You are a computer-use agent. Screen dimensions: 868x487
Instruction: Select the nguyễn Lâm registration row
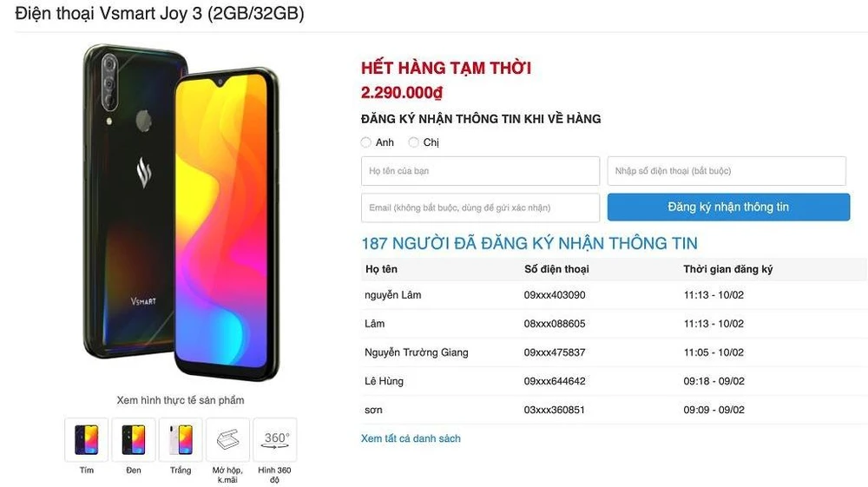pos(615,295)
